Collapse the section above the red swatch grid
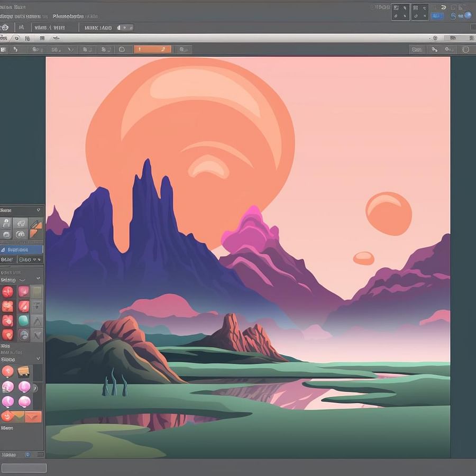This screenshot has height=476, width=476. coord(38,278)
